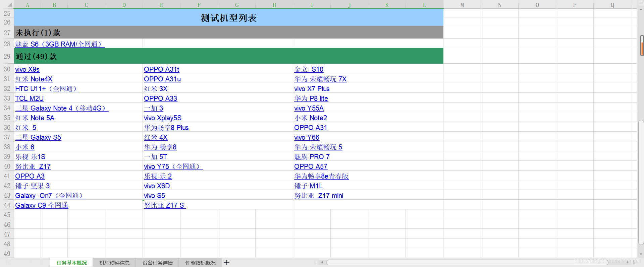644x267 pixels.
Task: Switch to the 任务基本概况 sheet tab
Action: [71, 263]
